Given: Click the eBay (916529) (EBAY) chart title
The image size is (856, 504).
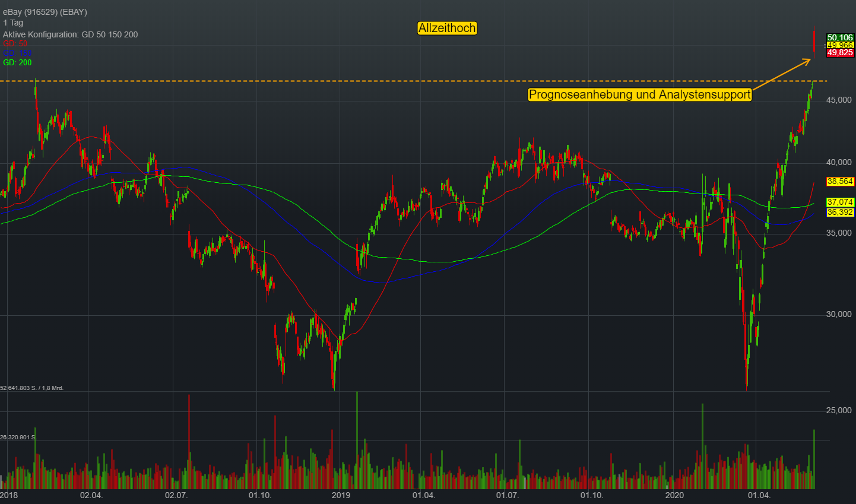Looking at the screenshot, I should click(45, 12).
